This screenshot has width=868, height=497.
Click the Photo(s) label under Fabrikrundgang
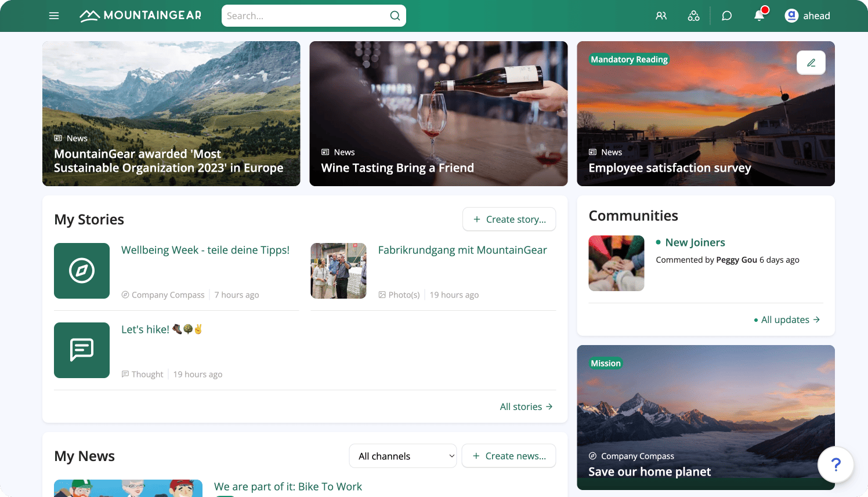tap(399, 295)
